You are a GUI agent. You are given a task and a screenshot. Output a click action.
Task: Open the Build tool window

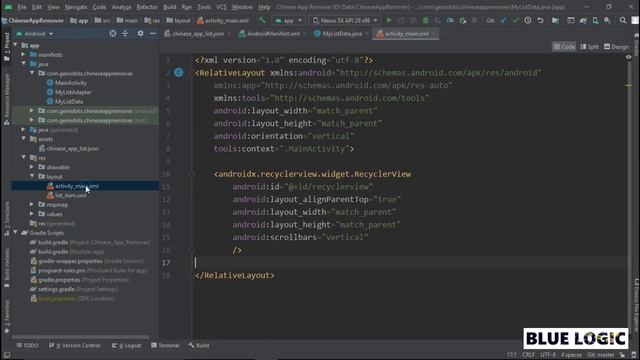(x=199, y=345)
